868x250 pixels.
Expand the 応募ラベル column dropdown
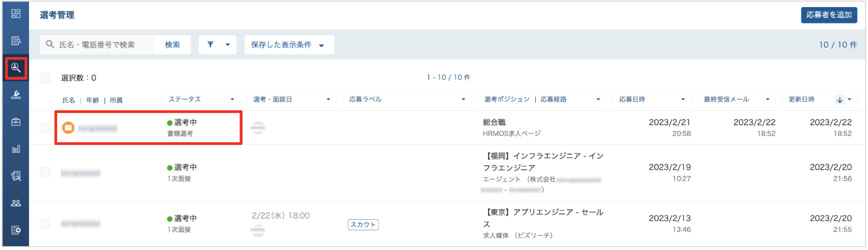coord(407,99)
